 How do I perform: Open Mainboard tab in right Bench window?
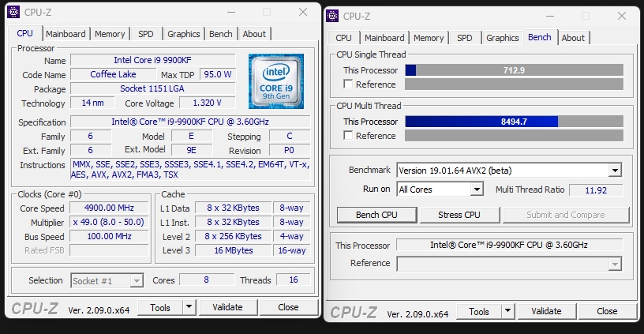(x=384, y=38)
